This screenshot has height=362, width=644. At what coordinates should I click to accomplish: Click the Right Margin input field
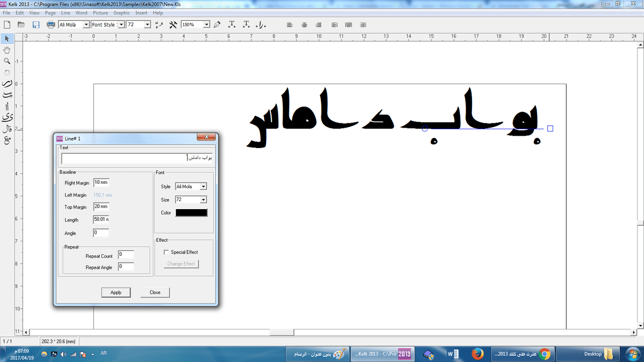click(x=101, y=183)
